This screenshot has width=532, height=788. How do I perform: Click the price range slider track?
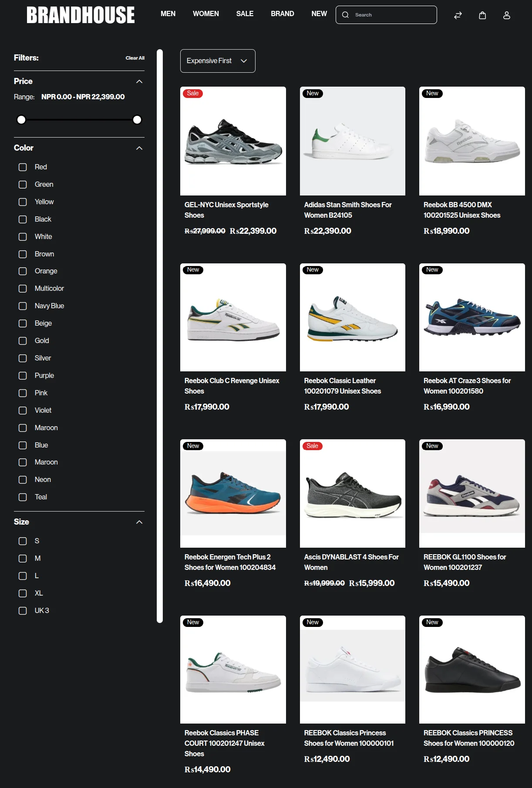79,120
